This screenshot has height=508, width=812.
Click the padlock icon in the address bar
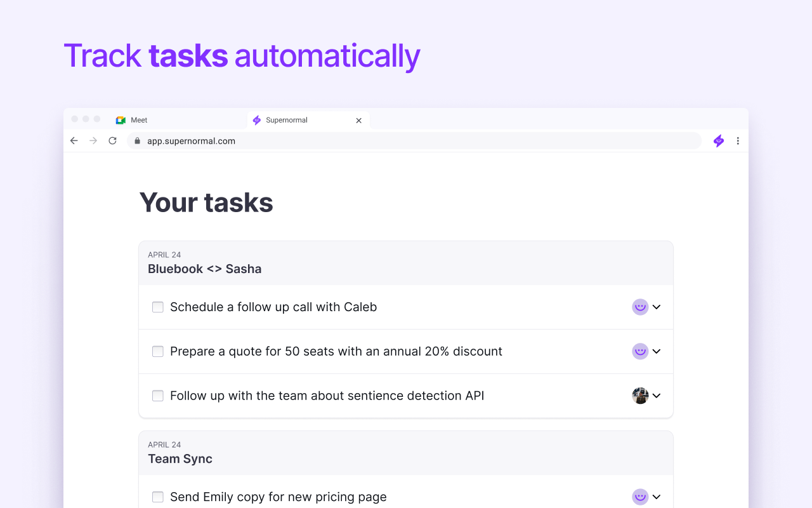click(137, 140)
